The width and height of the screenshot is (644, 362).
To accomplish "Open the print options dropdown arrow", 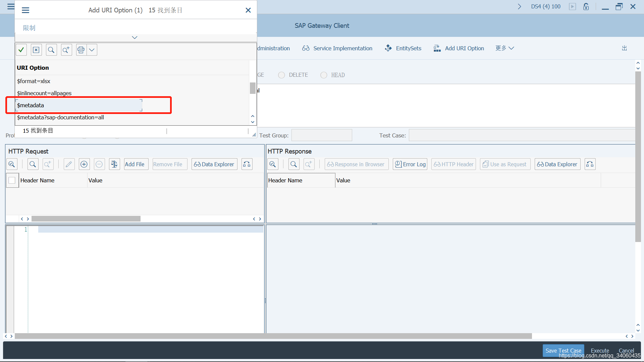I will [92, 50].
